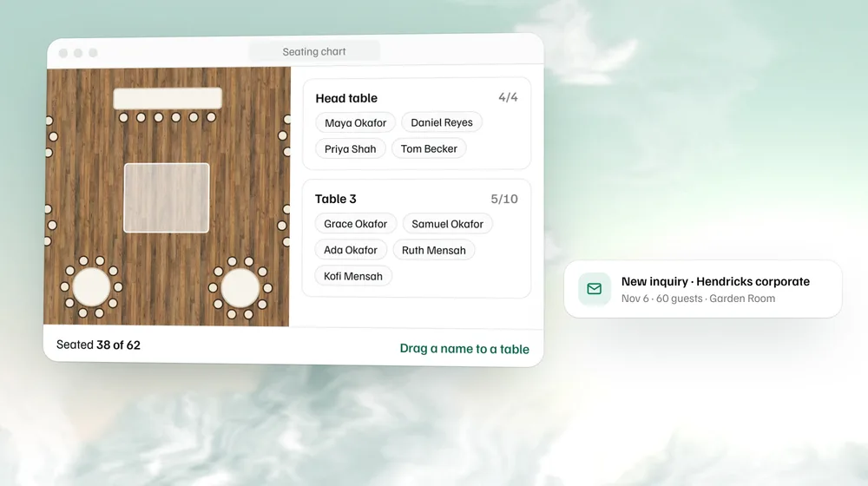The width and height of the screenshot is (868, 486).
Task: Pick the Priya Shah guest chip
Action: pyautogui.click(x=351, y=149)
